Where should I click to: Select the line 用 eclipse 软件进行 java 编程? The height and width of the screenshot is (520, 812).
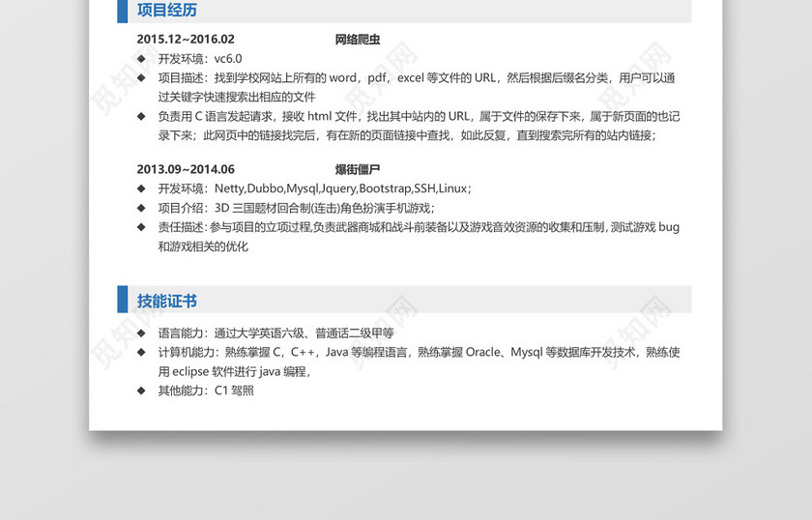234,371
